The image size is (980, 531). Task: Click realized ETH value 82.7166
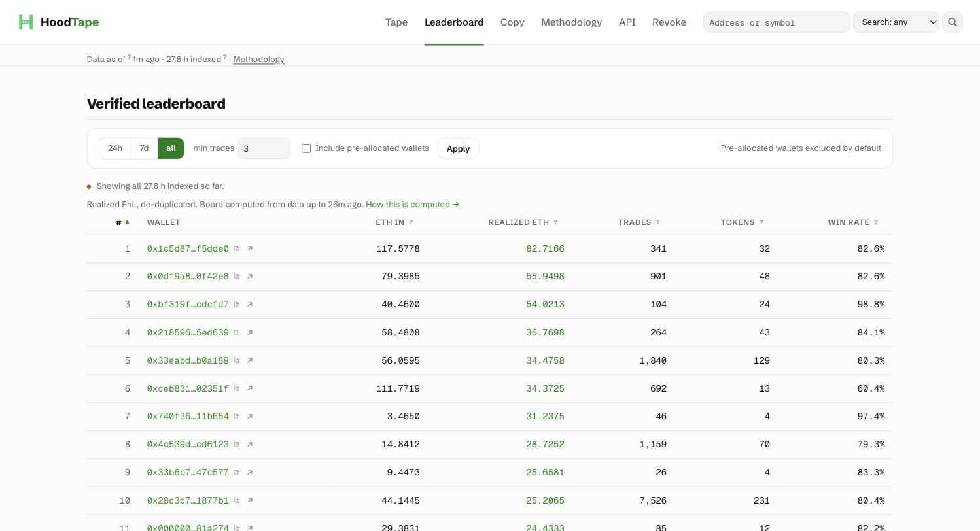click(545, 249)
